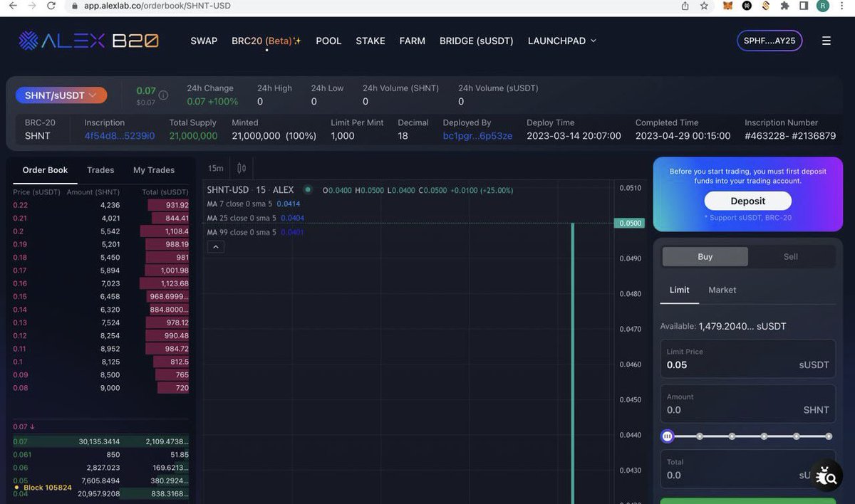Switch to My Trades tab
The image size is (855, 504).
(154, 170)
